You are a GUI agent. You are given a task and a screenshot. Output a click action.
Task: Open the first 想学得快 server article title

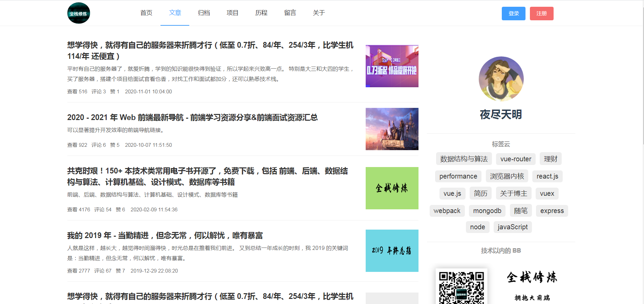(210, 51)
